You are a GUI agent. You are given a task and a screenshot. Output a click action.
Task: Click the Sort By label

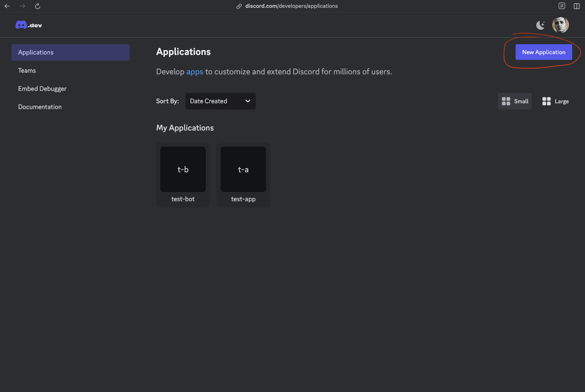(167, 101)
